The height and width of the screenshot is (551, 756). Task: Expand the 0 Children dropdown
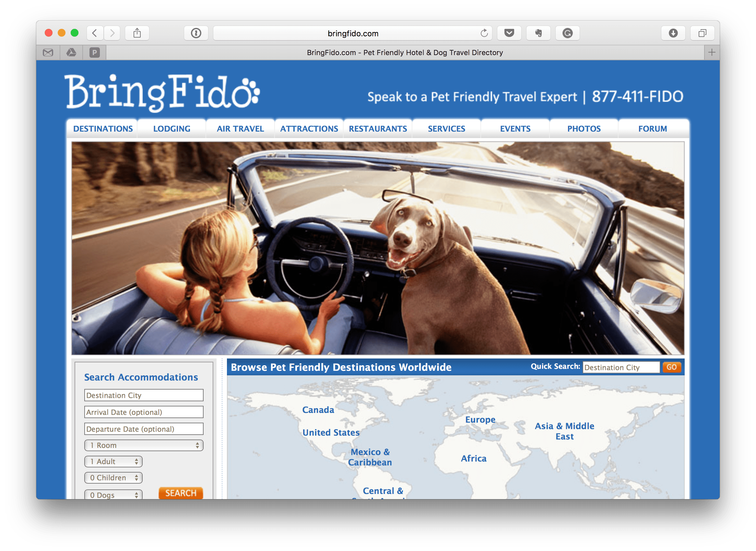point(113,478)
